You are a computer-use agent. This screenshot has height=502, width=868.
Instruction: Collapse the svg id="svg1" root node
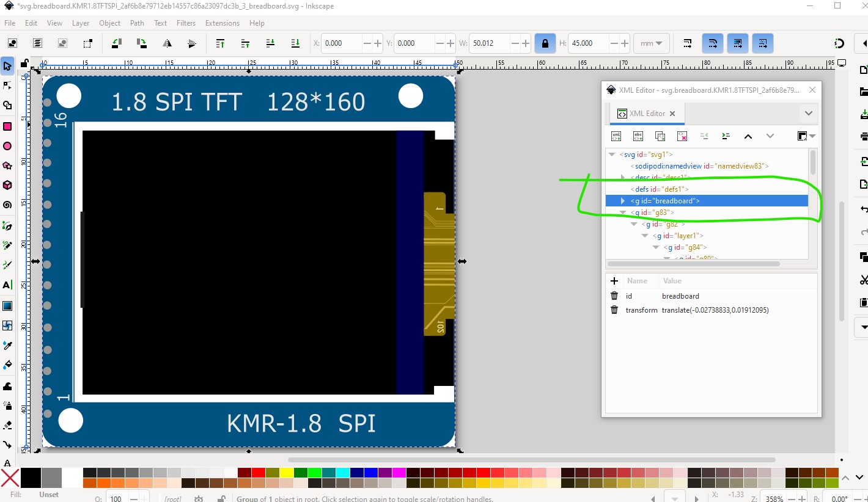[x=612, y=155]
